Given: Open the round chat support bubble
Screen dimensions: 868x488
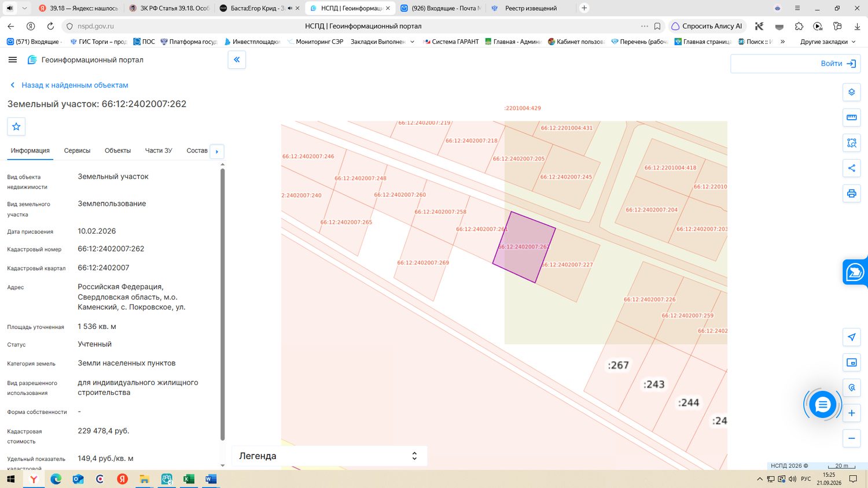Looking at the screenshot, I should [822, 405].
